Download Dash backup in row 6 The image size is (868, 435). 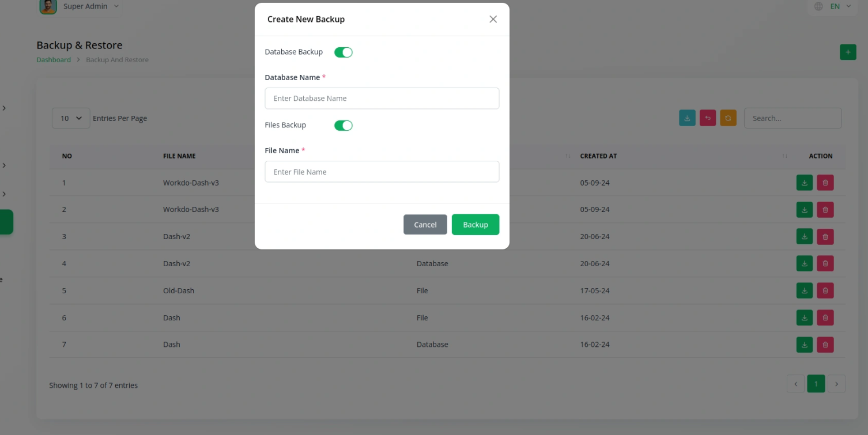click(805, 318)
